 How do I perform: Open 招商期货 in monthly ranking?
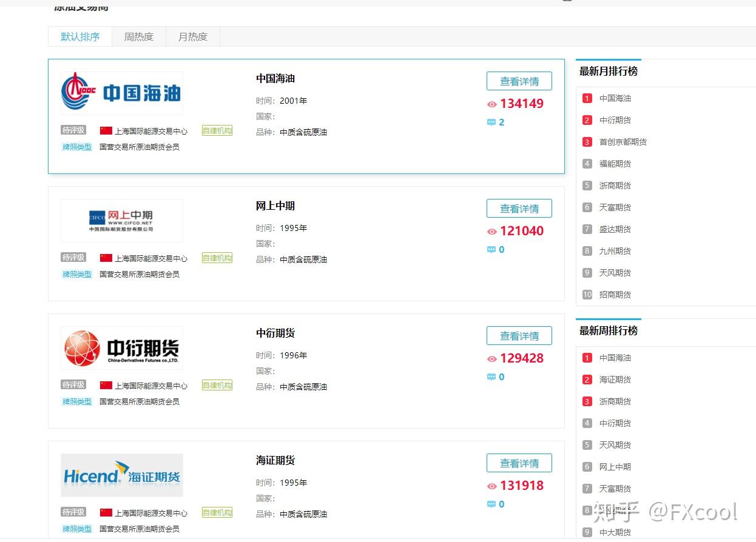click(615, 295)
